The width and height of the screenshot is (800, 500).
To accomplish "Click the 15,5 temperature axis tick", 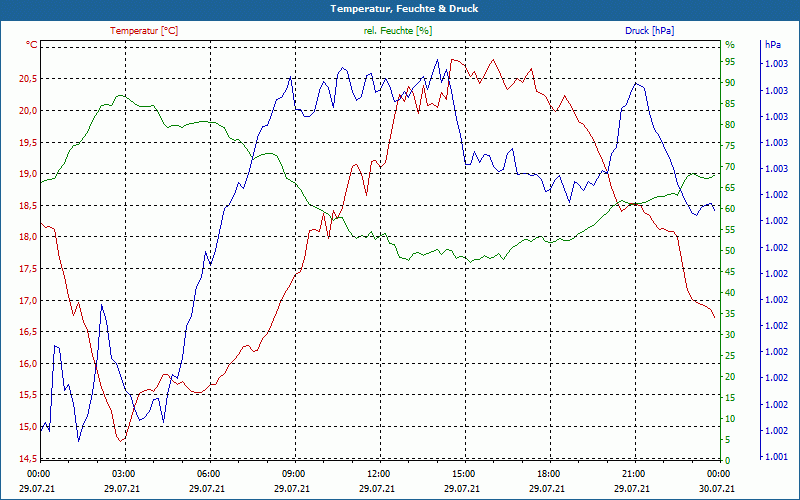I will click(29, 395).
